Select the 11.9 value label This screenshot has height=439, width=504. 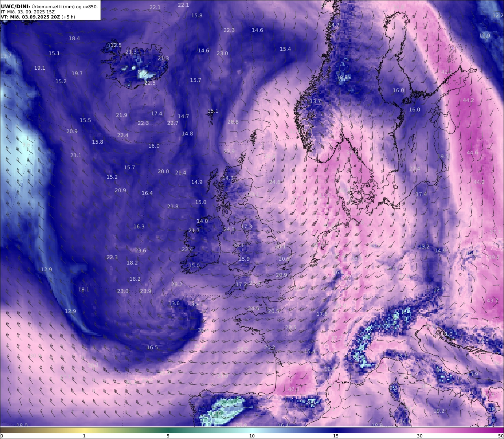485,35
